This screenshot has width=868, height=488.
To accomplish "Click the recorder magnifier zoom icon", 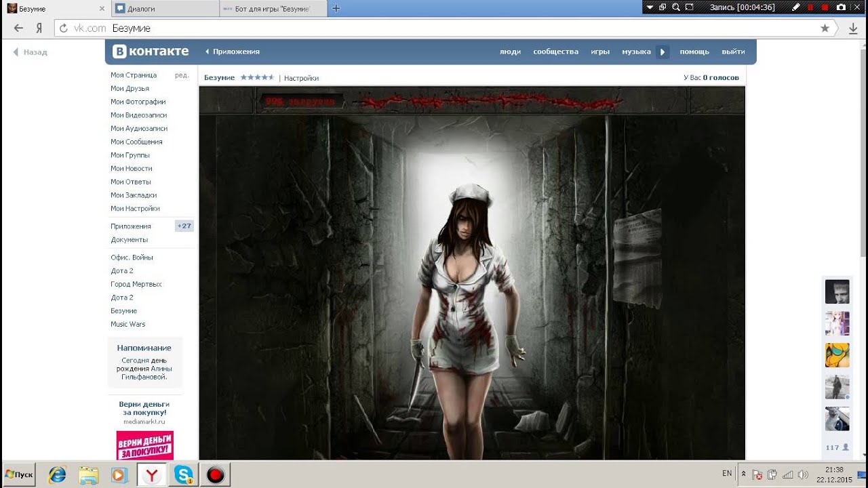I will coord(676,7).
